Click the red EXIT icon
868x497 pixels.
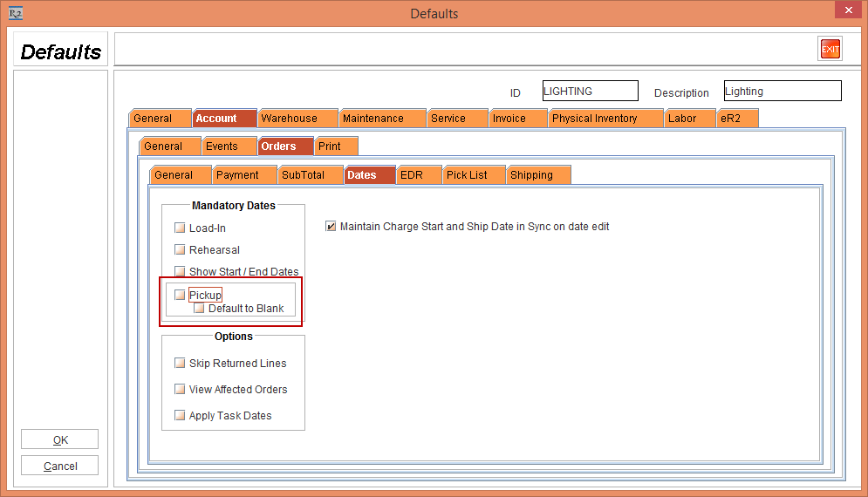click(x=830, y=49)
